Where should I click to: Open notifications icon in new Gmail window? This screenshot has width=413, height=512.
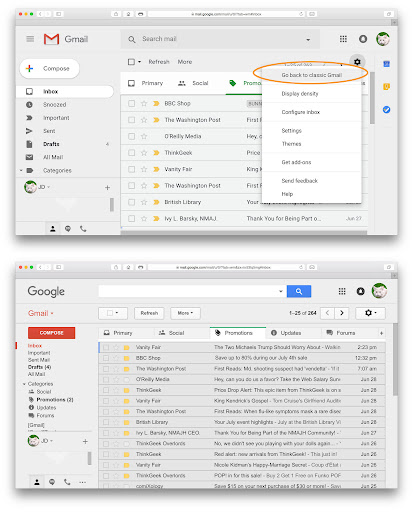tap(363, 39)
